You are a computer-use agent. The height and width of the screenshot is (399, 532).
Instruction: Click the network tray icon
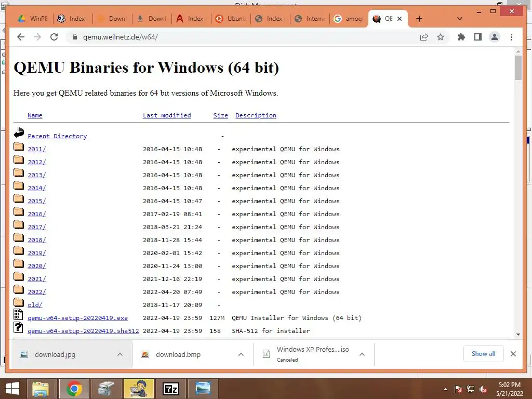pyautogui.click(x=471, y=389)
